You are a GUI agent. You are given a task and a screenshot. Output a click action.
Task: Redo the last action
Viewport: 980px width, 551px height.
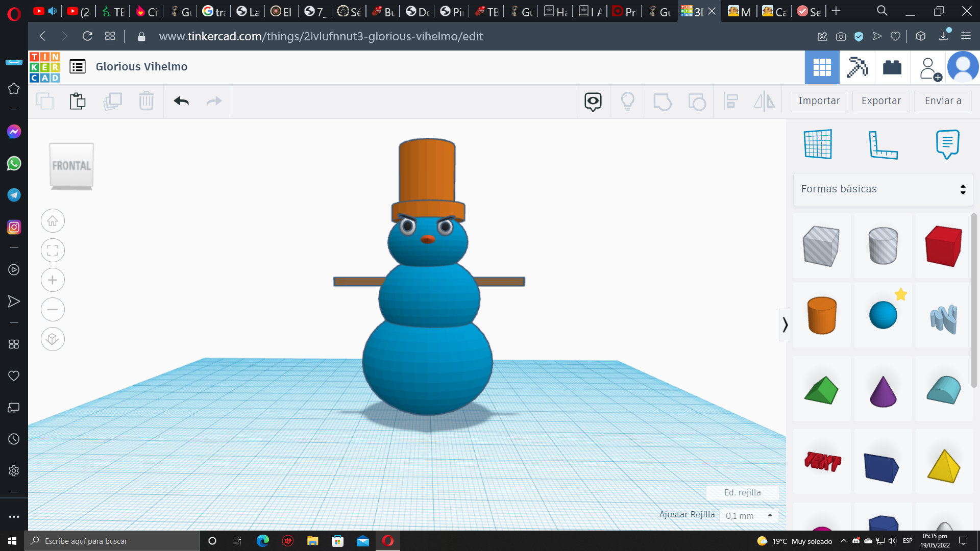(214, 101)
